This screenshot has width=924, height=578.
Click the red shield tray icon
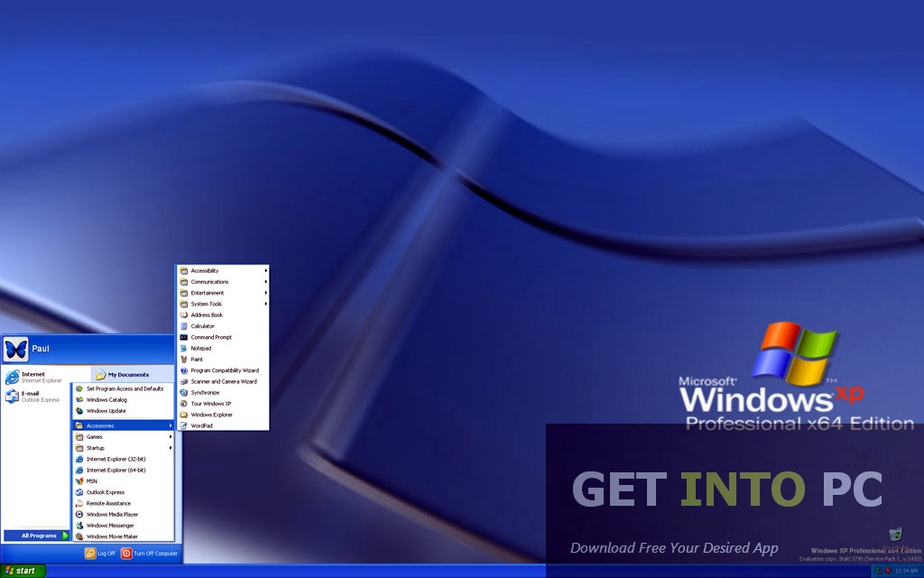tap(888, 571)
